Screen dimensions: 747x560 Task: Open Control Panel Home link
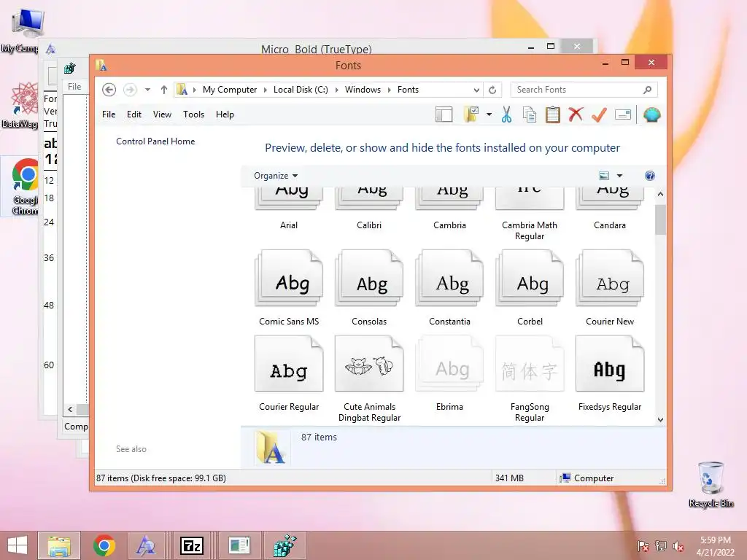click(155, 141)
